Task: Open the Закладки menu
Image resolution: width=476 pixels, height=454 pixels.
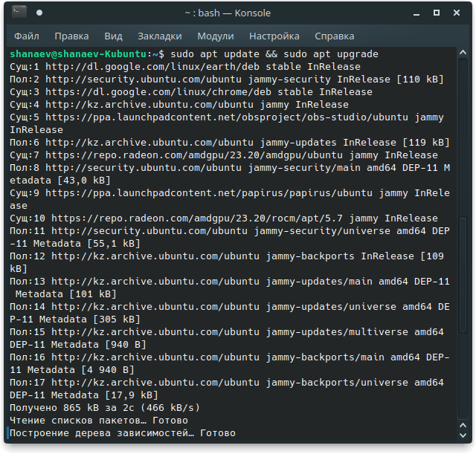Action: pyautogui.click(x=160, y=36)
